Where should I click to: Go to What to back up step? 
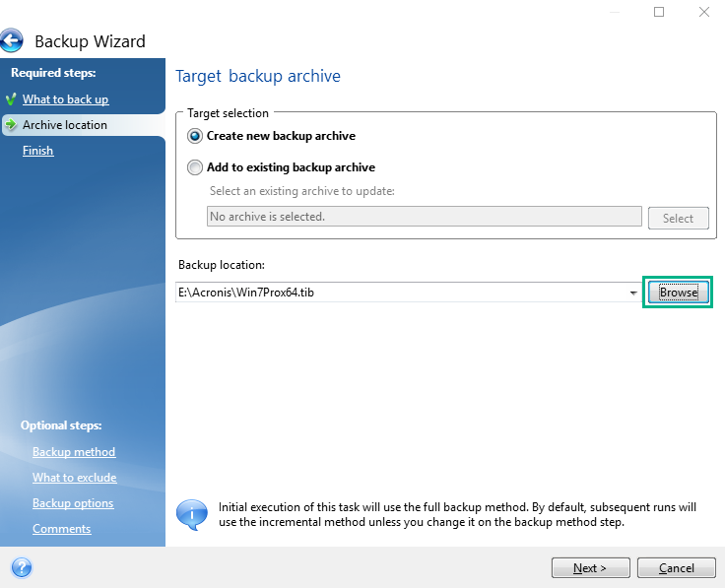tap(66, 99)
